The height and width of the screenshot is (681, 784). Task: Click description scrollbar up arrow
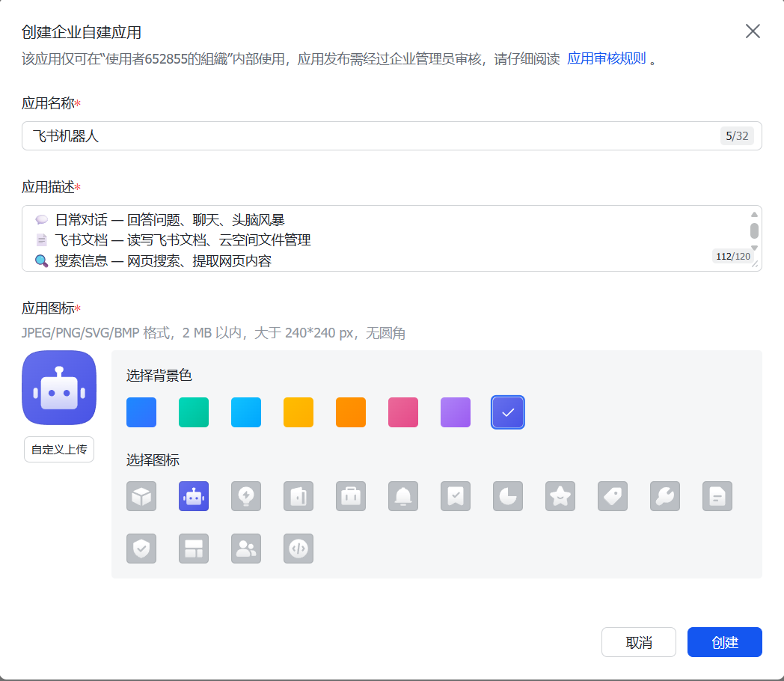coord(754,215)
